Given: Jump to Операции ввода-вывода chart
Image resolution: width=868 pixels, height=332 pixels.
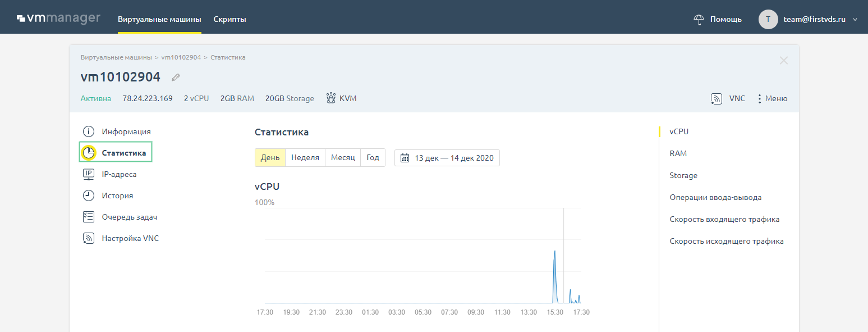Looking at the screenshot, I should (715, 197).
